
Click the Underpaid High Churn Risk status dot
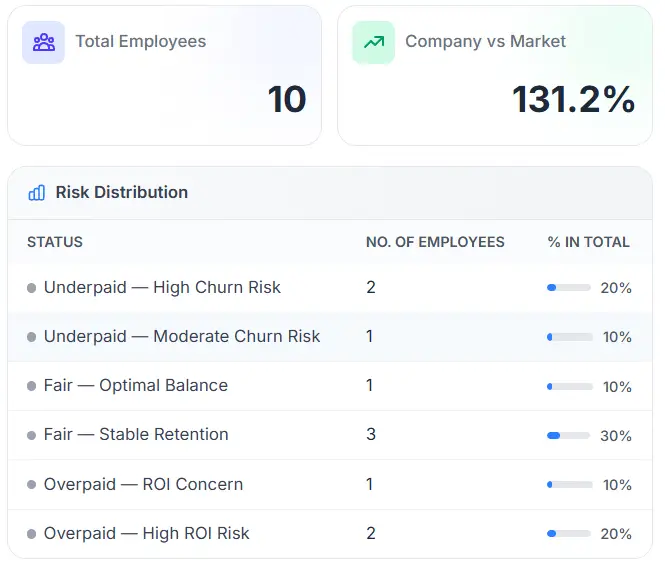coord(32,288)
